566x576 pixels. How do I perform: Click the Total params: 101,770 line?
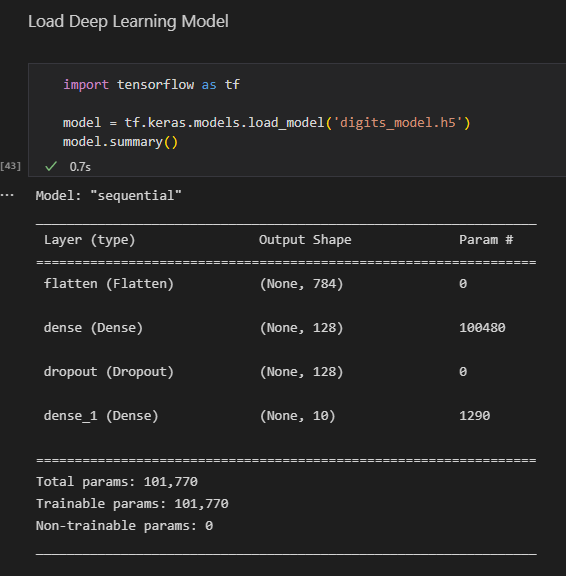coord(117,482)
